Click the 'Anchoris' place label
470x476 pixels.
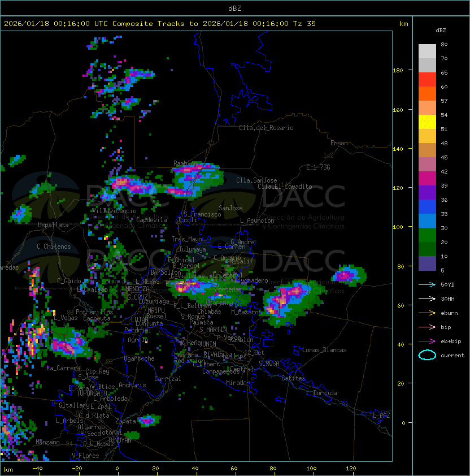[132, 385]
